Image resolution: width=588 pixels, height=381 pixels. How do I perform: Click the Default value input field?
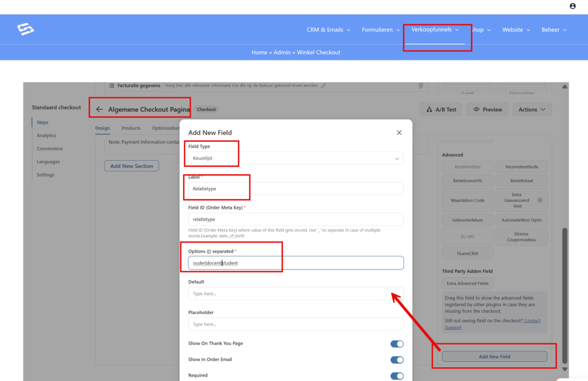coord(296,294)
